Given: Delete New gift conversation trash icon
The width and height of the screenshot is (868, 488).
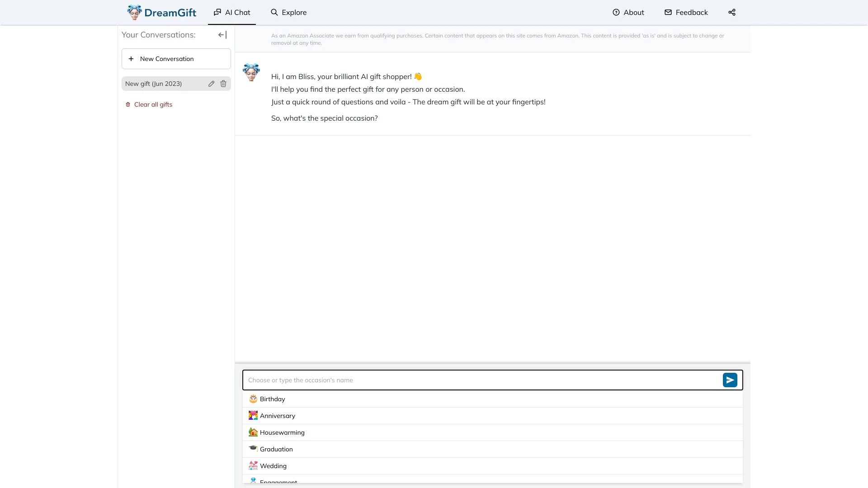Looking at the screenshot, I should pos(223,84).
